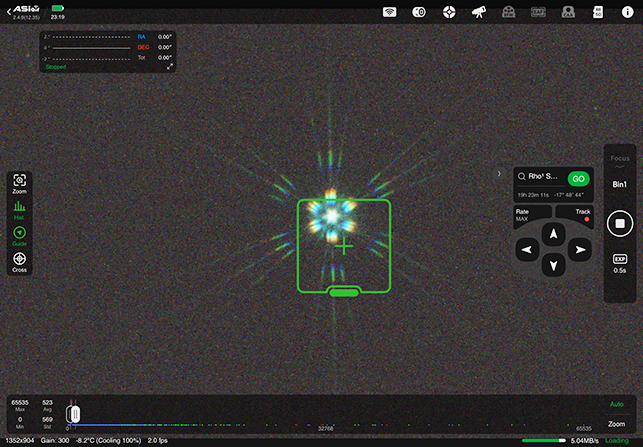Toggle the Guide graph overlay

click(x=19, y=236)
